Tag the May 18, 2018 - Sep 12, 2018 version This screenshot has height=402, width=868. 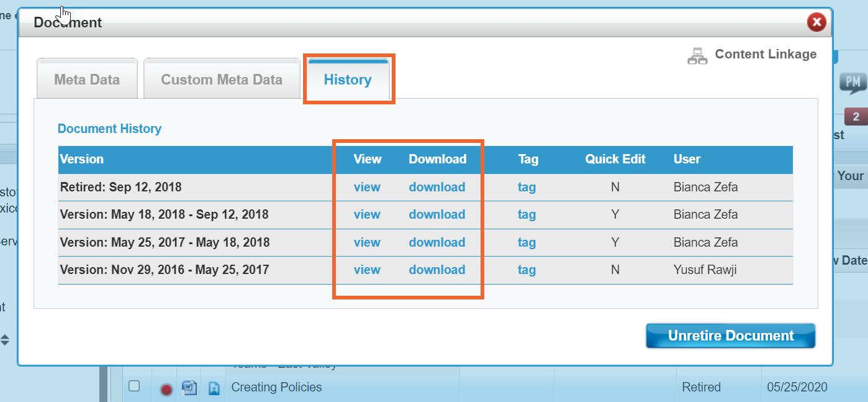(x=527, y=214)
